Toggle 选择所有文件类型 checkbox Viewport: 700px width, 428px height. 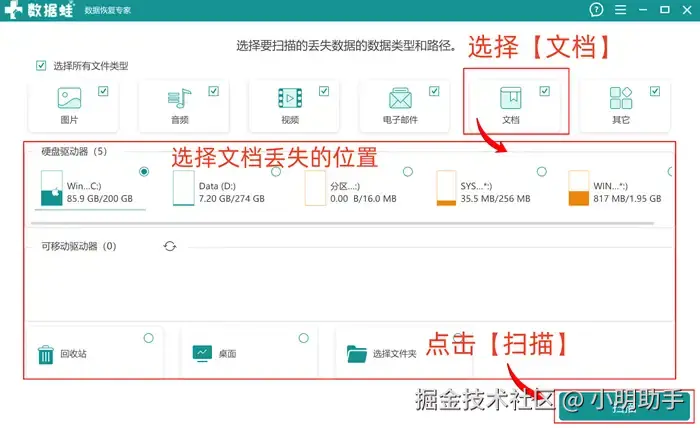pos(41,66)
